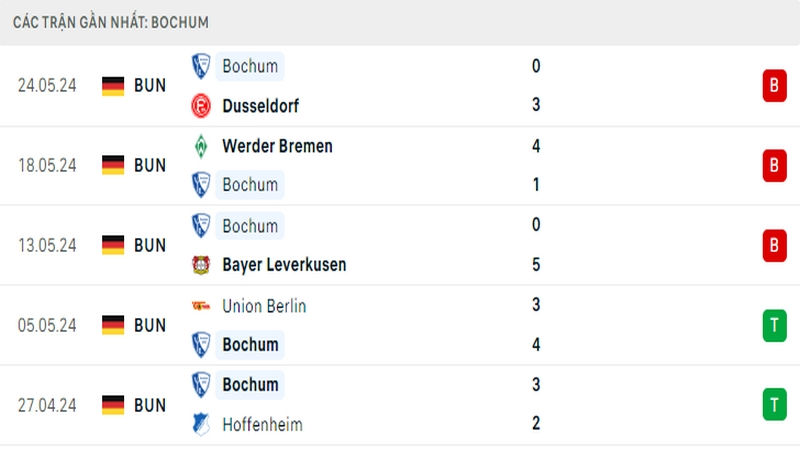Click the Hoffenheim club crest icon

click(x=201, y=424)
